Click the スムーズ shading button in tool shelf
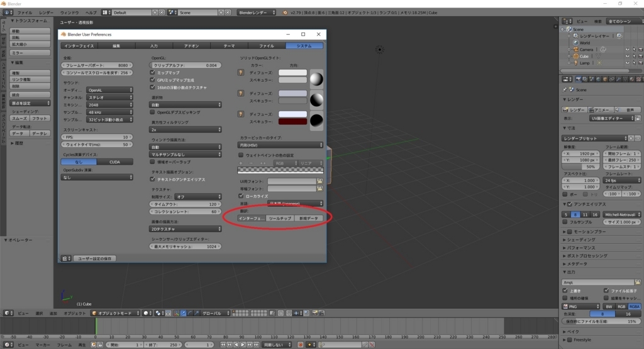 [19, 118]
